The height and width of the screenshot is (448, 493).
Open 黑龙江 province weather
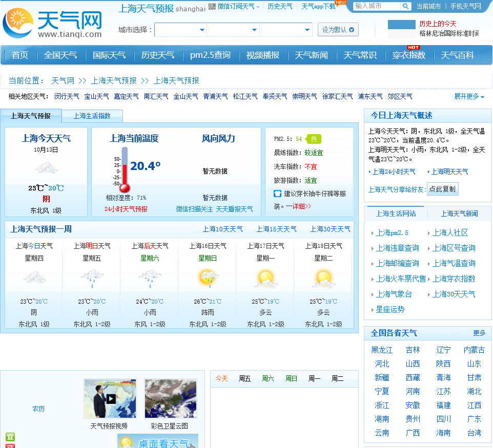coord(382,350)
